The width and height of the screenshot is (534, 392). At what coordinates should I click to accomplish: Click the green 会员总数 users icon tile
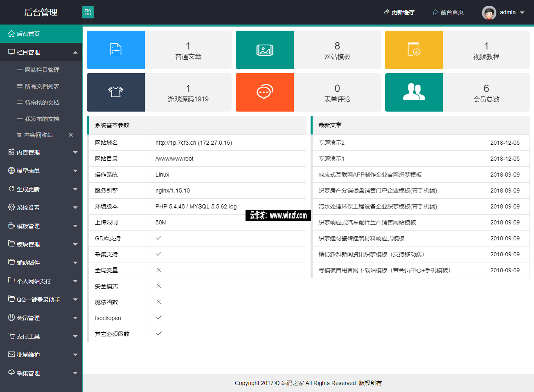pos(414,92)
